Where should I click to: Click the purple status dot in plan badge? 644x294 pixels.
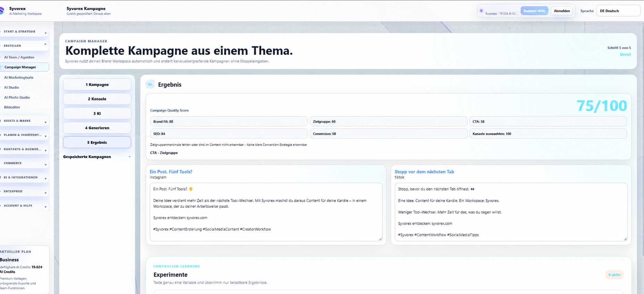click(x=481, y=11)
